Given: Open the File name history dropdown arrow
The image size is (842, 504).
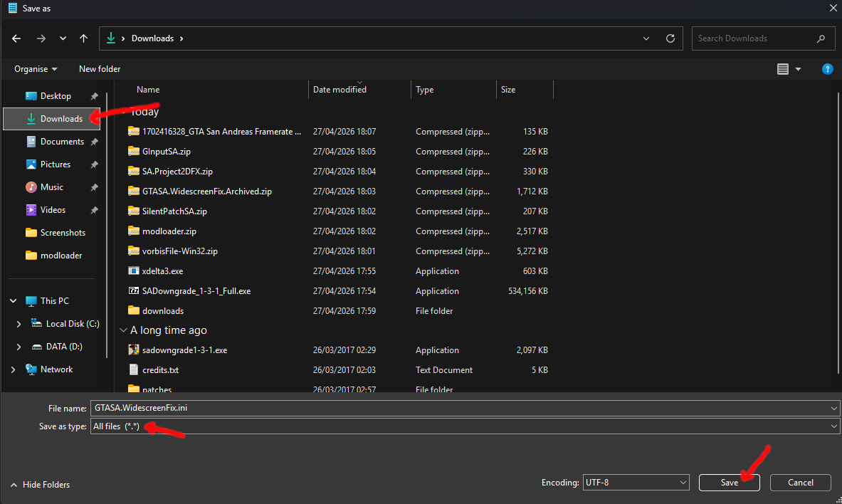Looking at the screenshot, I should (x=834, y=409).
